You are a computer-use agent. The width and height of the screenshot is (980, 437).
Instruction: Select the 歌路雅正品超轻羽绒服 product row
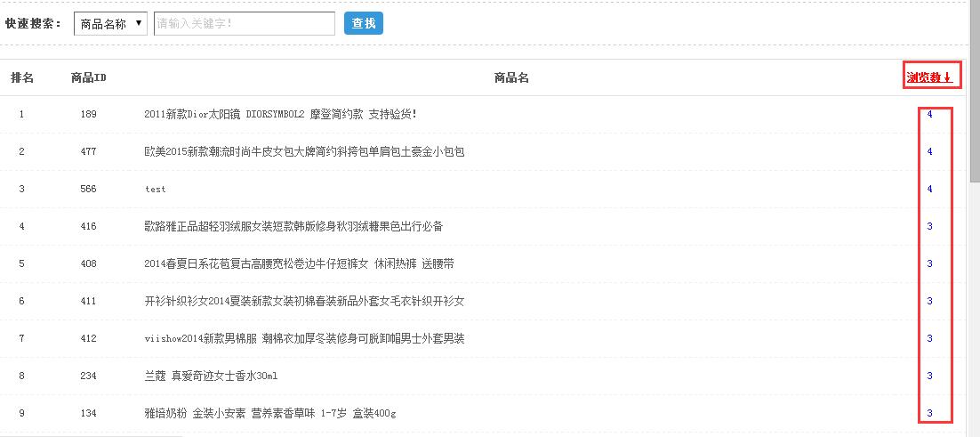coord(293,226)
